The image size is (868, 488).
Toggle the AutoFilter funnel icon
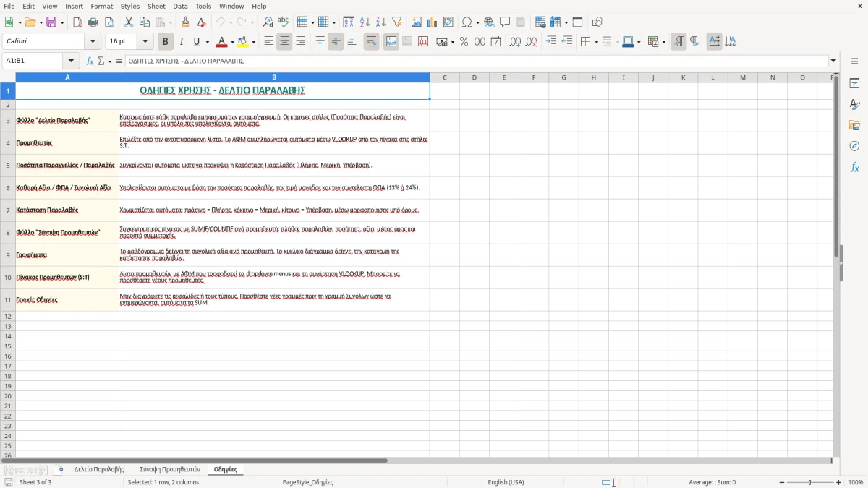pyautogui.click(x=397, y=22)
